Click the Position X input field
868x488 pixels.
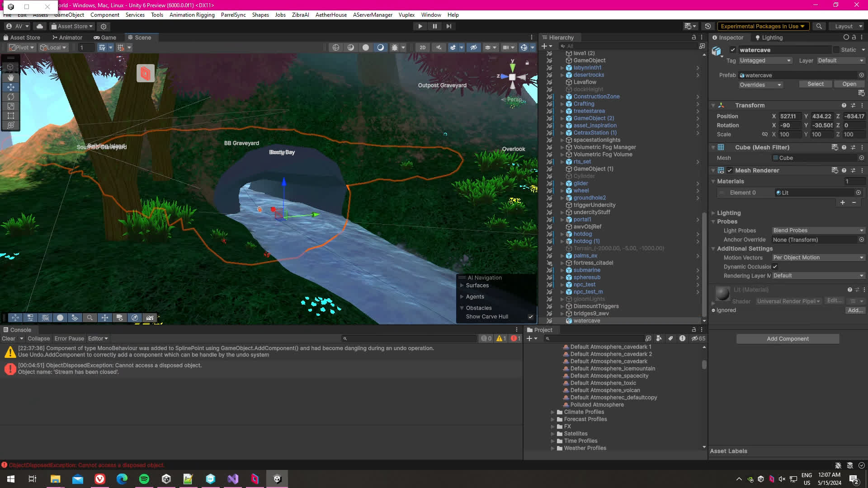[x=789, y=116]
